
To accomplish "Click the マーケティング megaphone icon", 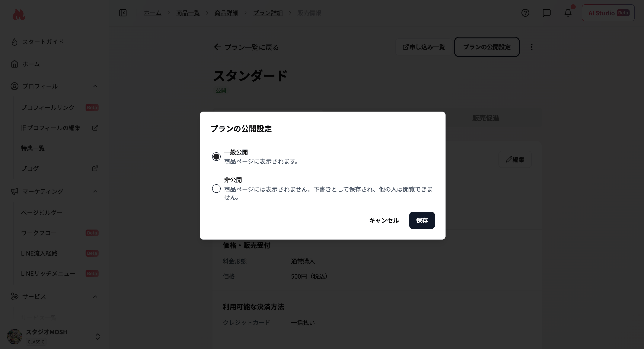I will coord(15,192).
